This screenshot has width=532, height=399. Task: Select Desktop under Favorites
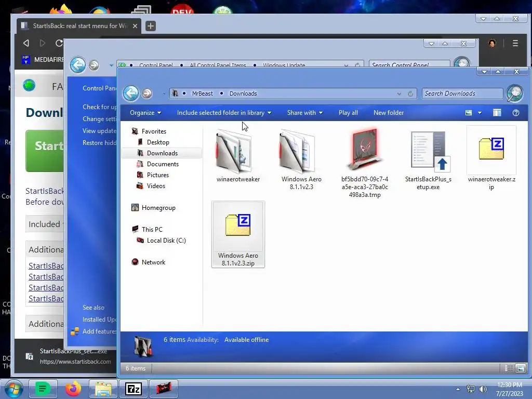click(x=158, y=142)
